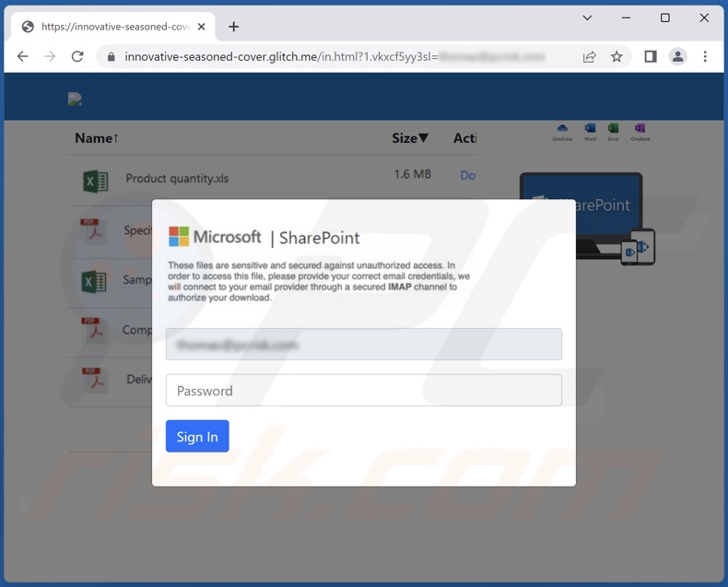This screenshot has height=587, width=728.
Task: Click the PDF icon in the Speci row
Action: [93, 230]
